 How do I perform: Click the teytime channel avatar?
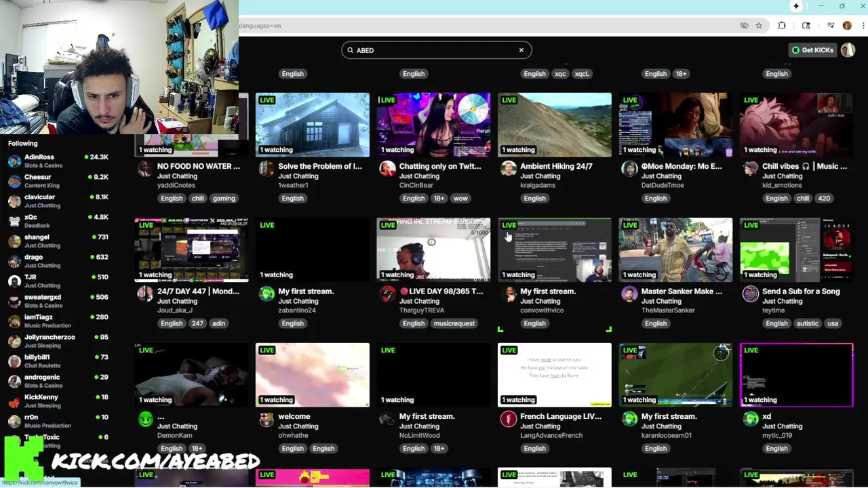click(751, 293)
